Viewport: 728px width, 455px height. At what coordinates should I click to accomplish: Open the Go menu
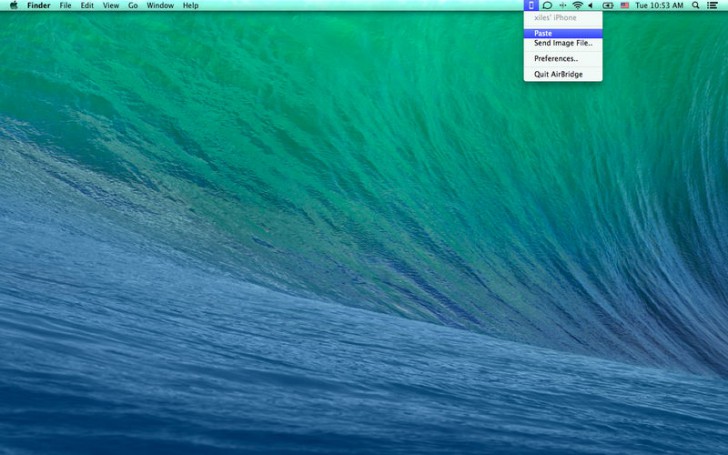133,6
